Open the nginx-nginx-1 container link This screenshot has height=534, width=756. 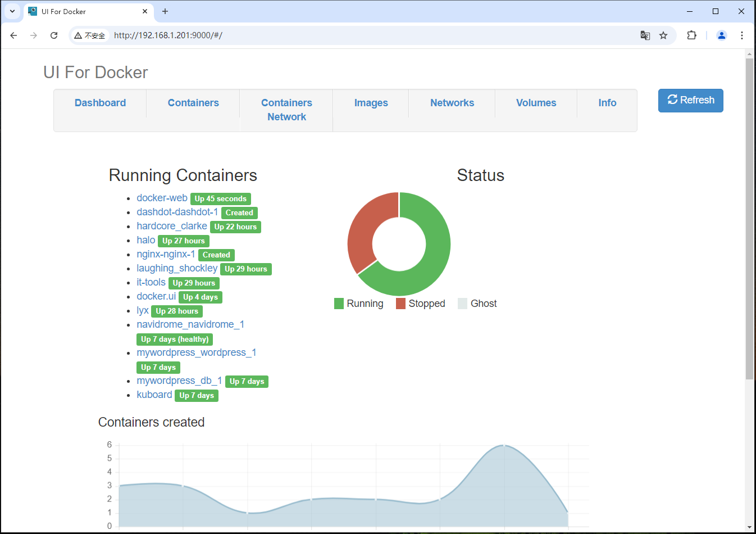click(166, 254)
